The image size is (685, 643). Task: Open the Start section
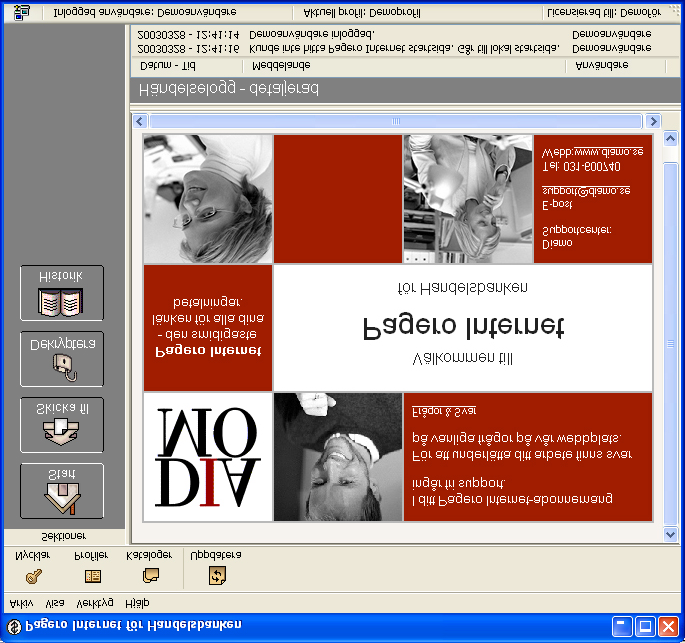pyautogui.click(x=62, y=491)
